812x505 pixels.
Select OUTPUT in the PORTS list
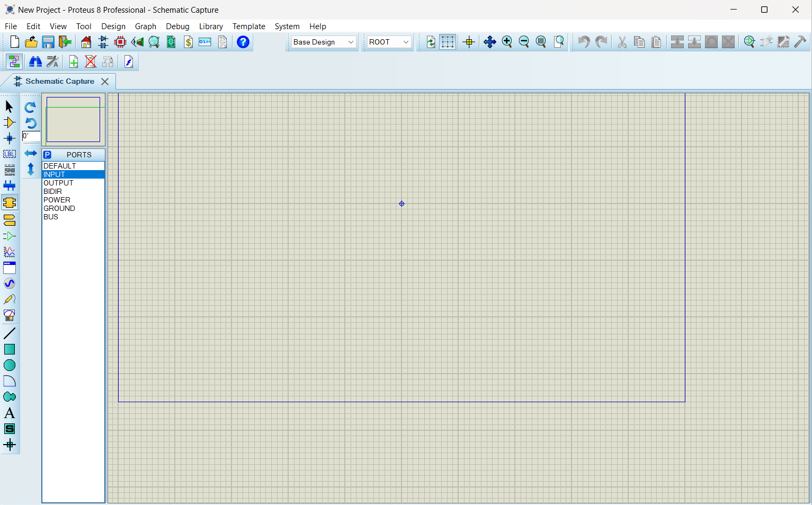point(58,183)
